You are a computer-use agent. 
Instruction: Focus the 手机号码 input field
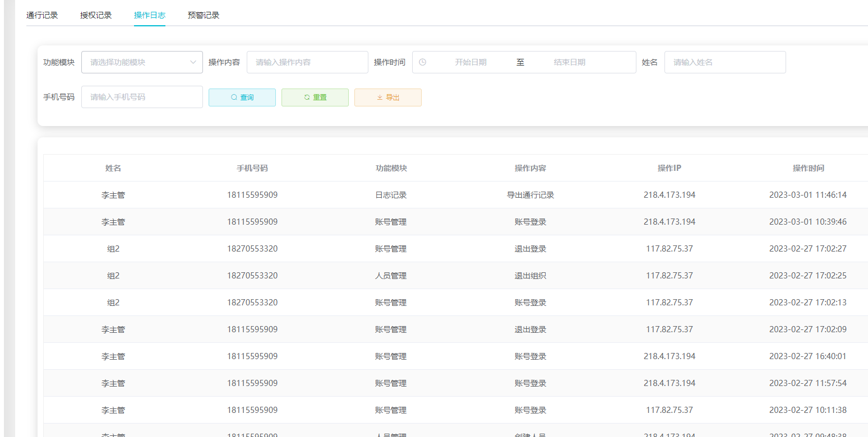point(142,97)
